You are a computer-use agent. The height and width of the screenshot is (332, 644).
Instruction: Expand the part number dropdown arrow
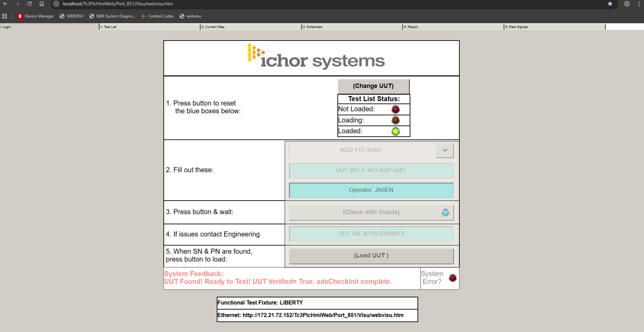tap(445, 150)
